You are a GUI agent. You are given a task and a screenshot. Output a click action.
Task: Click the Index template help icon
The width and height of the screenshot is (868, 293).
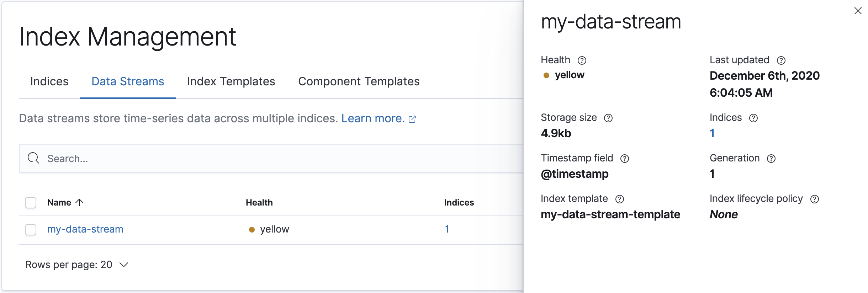coord(619,199)
